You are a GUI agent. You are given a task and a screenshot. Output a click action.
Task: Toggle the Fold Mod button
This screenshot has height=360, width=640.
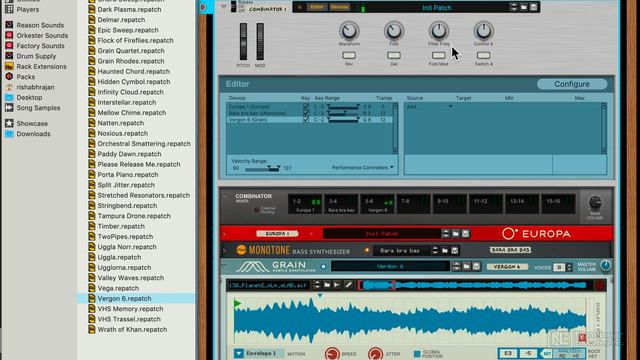point(438,55)
